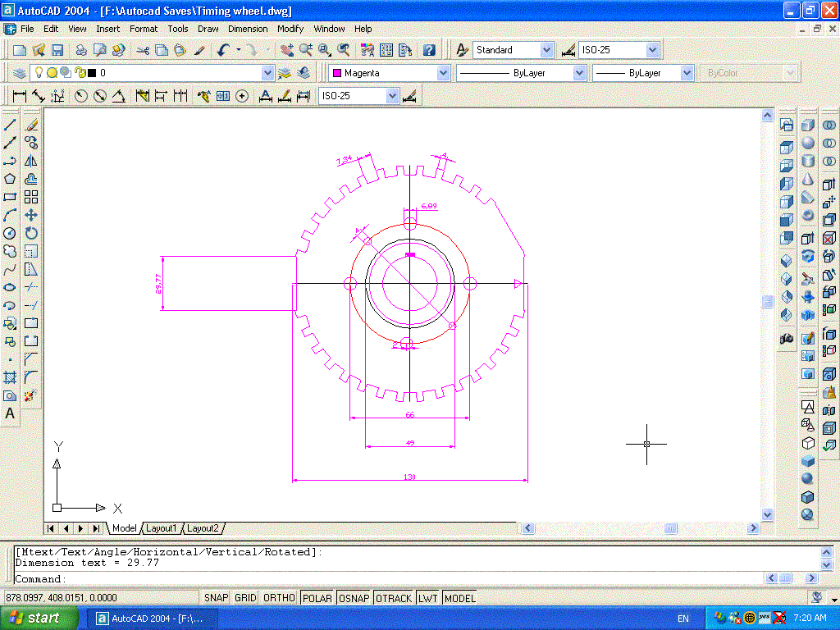Viewport: 840px width, 630px height.
Task: Open the Dimension menu
Action: pos(248,29)
